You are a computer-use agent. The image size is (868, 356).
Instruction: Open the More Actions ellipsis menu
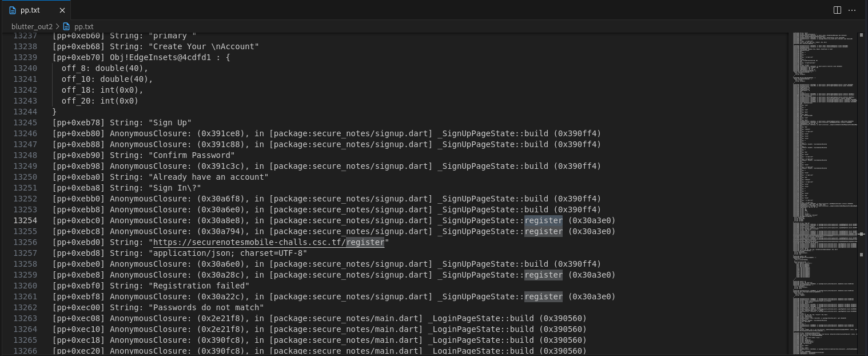pyautogui.click(x=853, y=10)
